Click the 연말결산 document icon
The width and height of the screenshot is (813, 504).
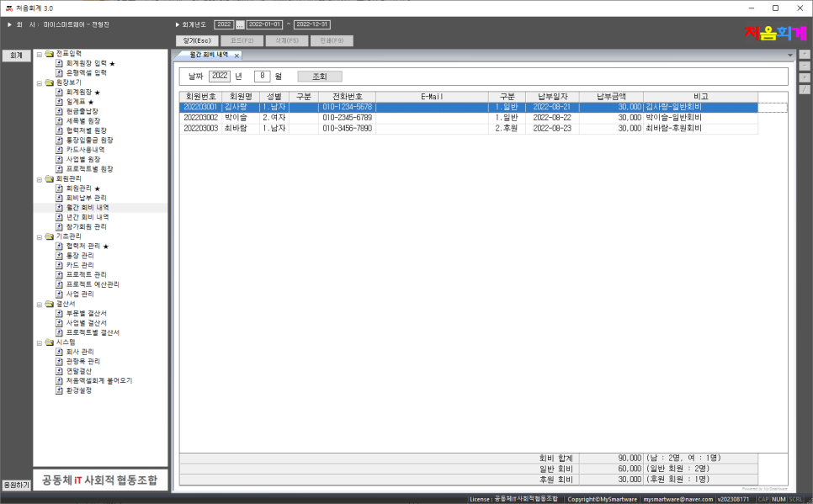coord(59,371)
